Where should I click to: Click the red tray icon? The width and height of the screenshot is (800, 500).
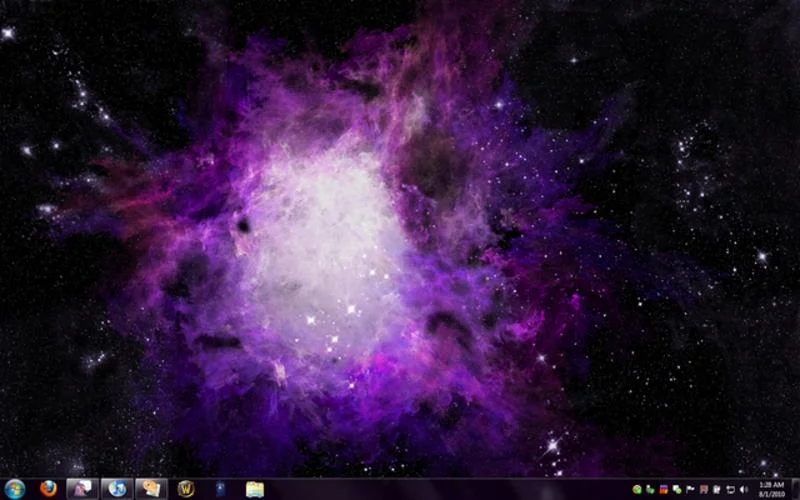704,489
